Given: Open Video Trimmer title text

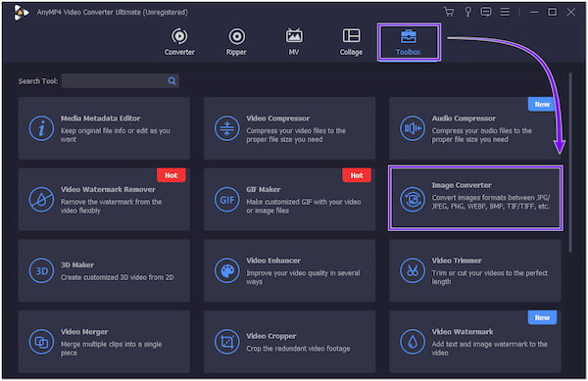Looking at the screenshot, I should pos(457,261).
